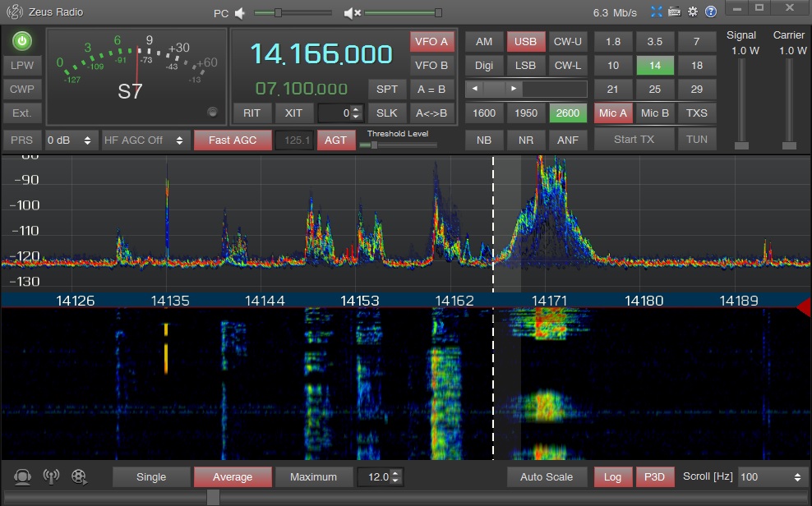Toggle the Ext. button
This screenshot has height=506, width=812.
click(x=21, y=113)
